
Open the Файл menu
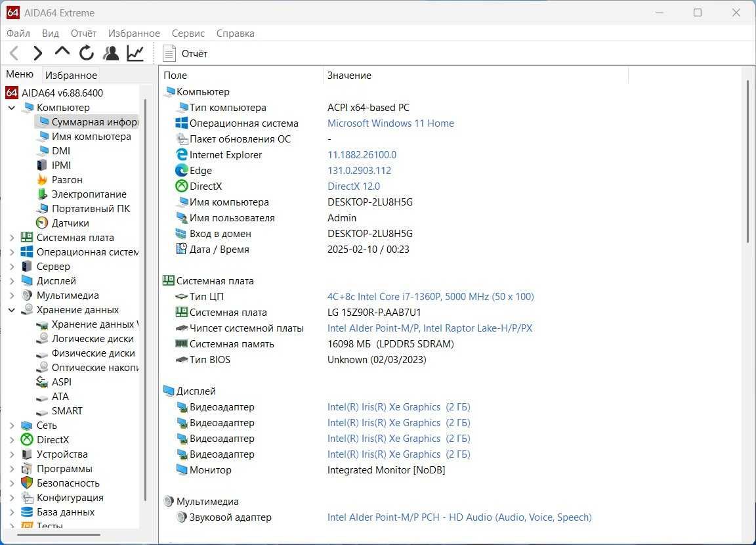point(18,33)
